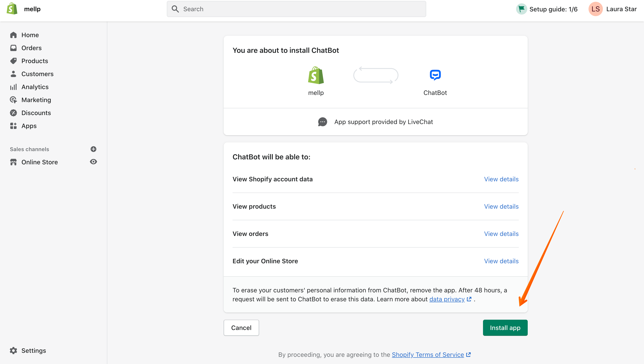
Task: Click the LS user avatar
Action: [x=595, y=9]
